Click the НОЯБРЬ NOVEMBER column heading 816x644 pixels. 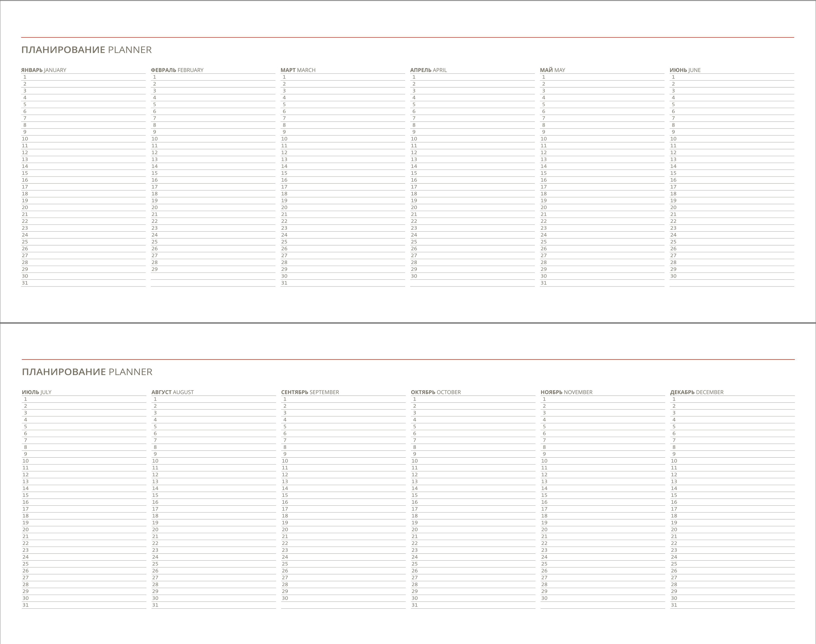tap(566, 392)
